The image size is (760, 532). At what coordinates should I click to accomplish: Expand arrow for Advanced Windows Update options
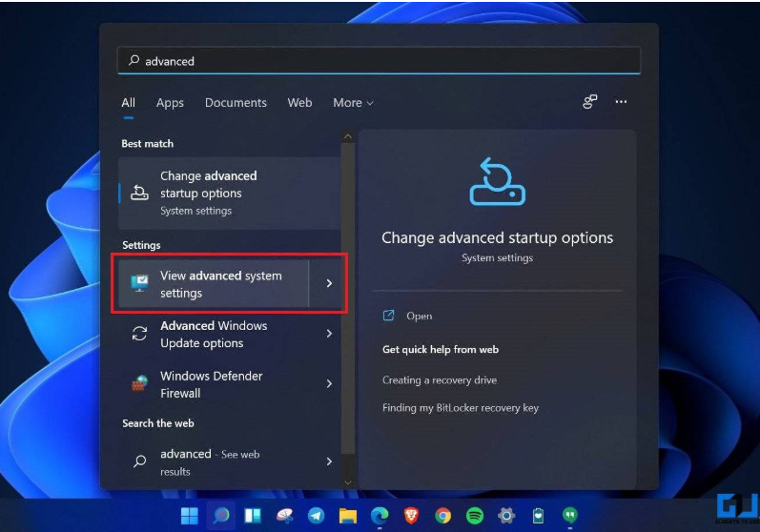coord(329,334)
